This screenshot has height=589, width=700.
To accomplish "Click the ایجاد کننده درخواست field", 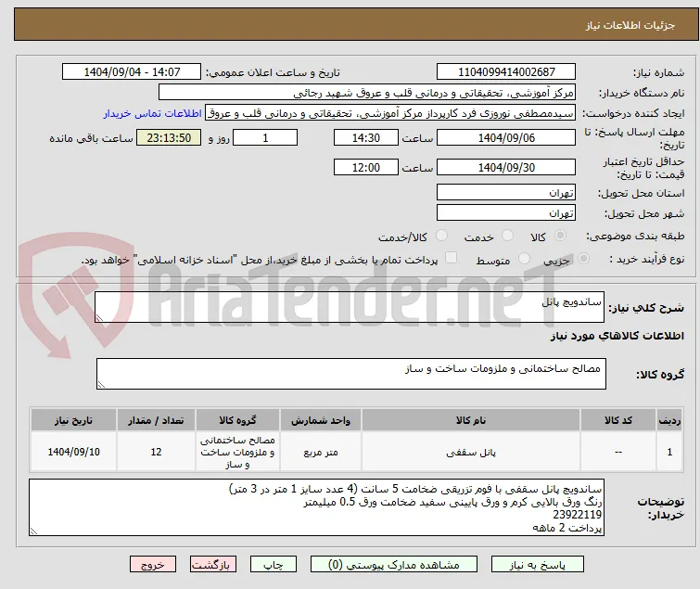I will 390,113.
